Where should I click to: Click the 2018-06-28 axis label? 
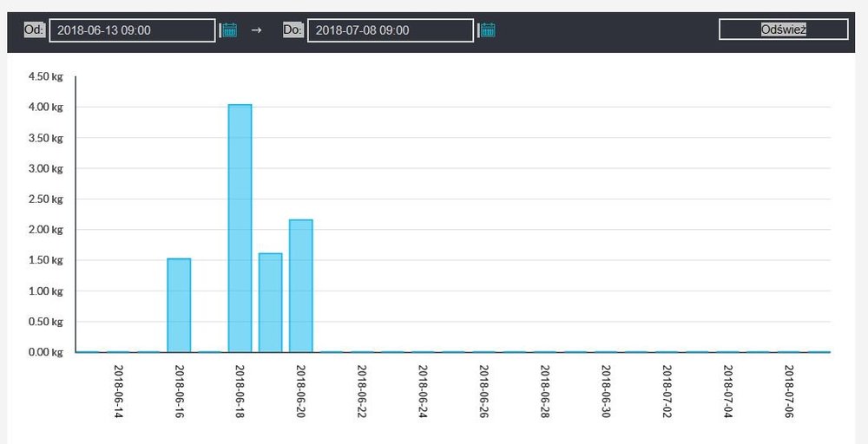click(x=545, y=391)
